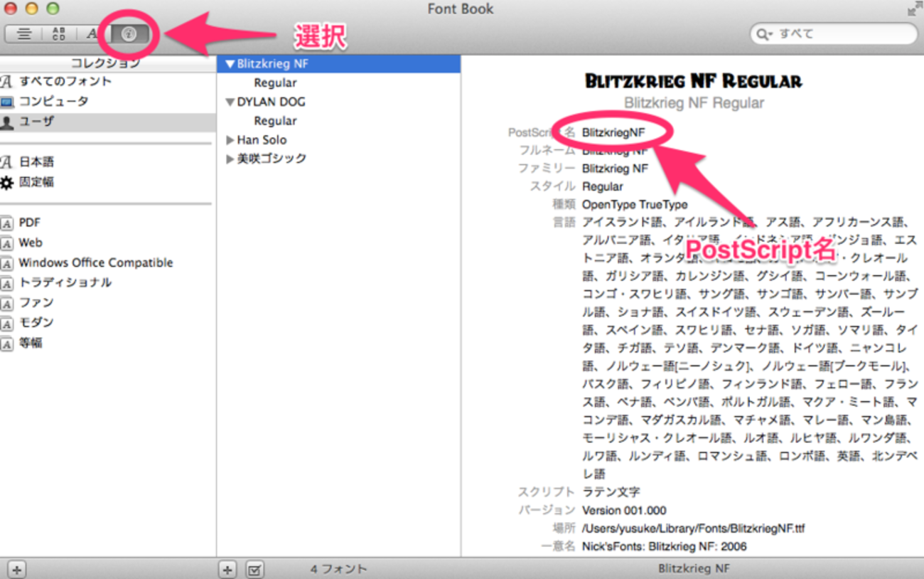Click the 種類 field label

tap(564, 205)
